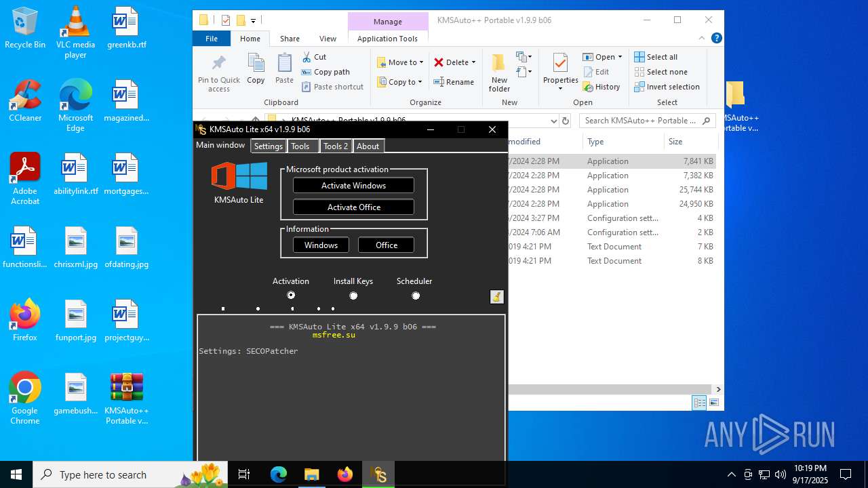The width and height of the screenshot is (868, 488).
Task: Show Windows information button
Action: point(321,245)
